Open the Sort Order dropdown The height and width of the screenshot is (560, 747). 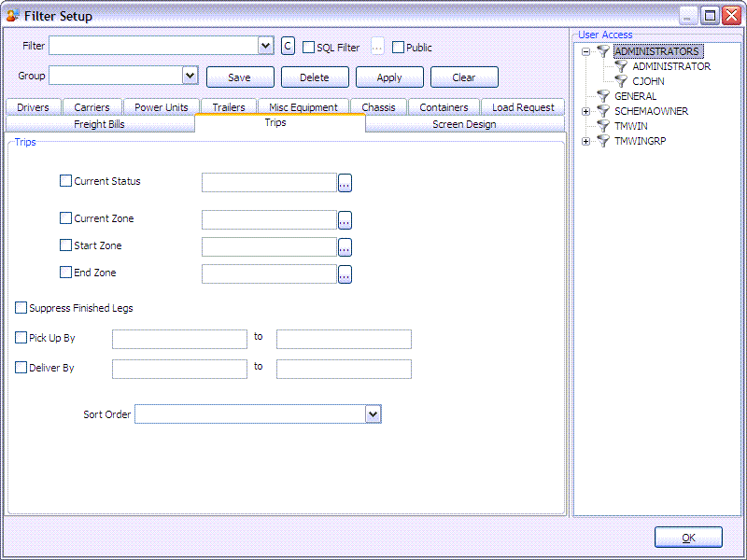[x=373, y=413]
